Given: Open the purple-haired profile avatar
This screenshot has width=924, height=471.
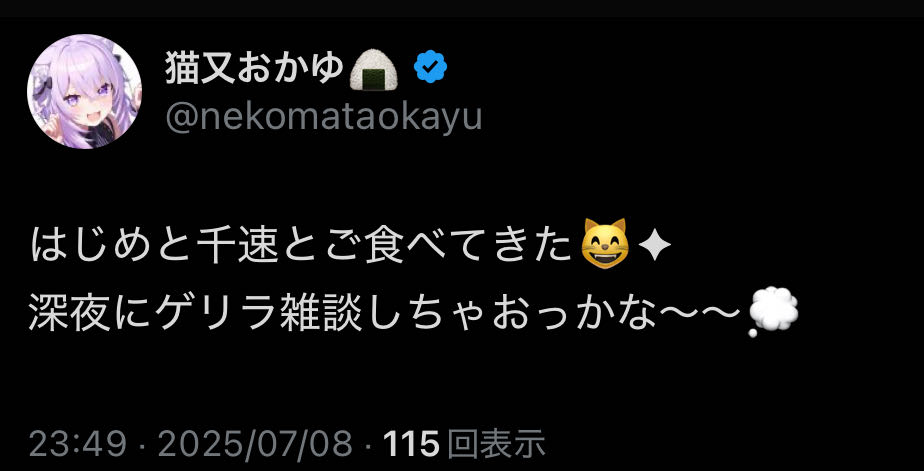Looking at the screenshot, I should [84, 91].
